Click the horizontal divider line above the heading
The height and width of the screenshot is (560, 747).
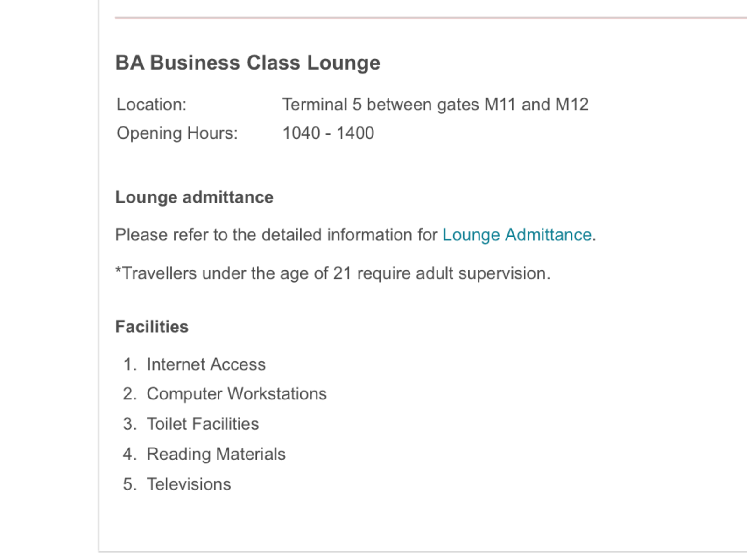coord(420,18)
